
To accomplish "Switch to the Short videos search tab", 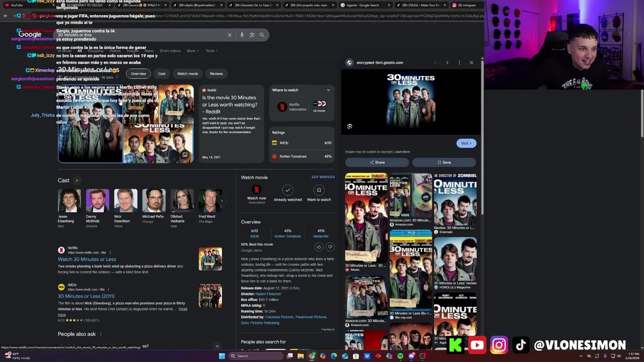I will pyautogui.click(x=170, y=51).
